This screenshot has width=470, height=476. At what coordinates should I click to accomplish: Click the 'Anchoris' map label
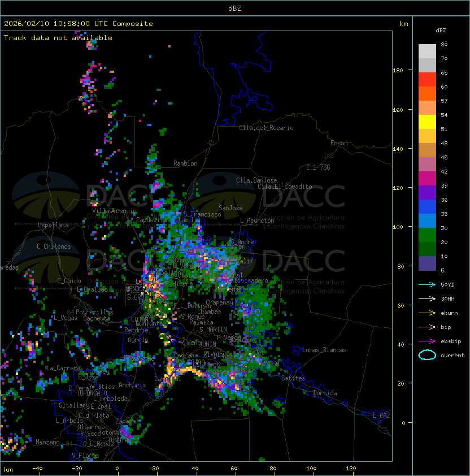click(132, 385)
